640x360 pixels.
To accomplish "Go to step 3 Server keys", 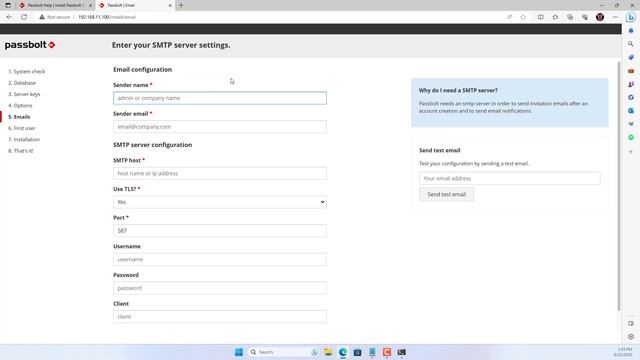I will 24,94.
